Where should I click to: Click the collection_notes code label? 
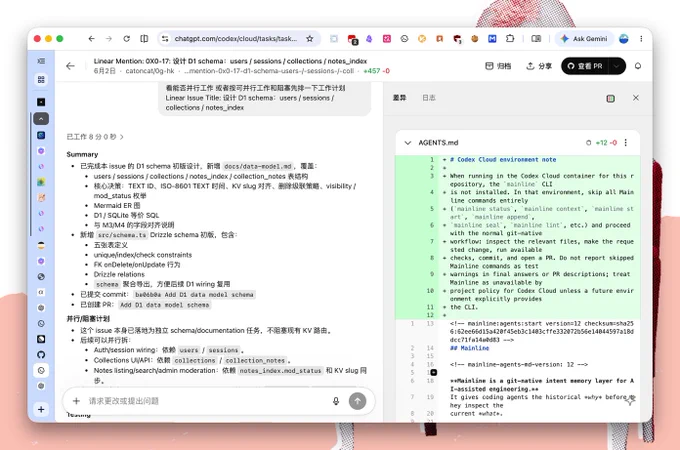click(x=255, y=361)
